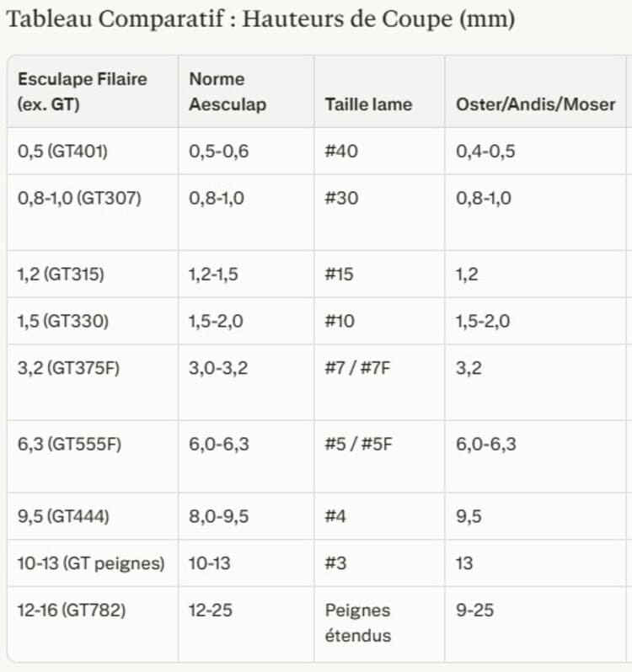Image resolution: width=632 pixels, height=672 pixels.
Task: Select the "Esculape Filaire (ex. GT)" column header
Action: pyautogui.click(x=82, y=92)
